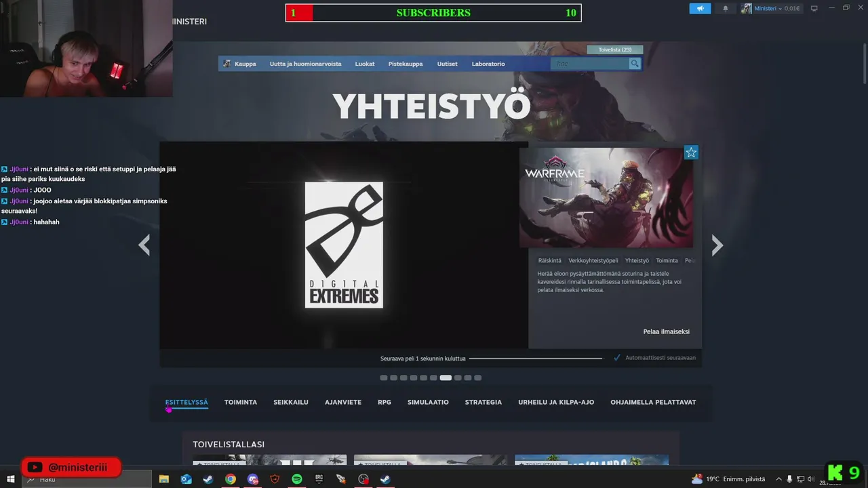This screenshot has width=868, height=488.
Task: Open Toivelista (23) wishlist button
Action: click(x=615, y=49)
